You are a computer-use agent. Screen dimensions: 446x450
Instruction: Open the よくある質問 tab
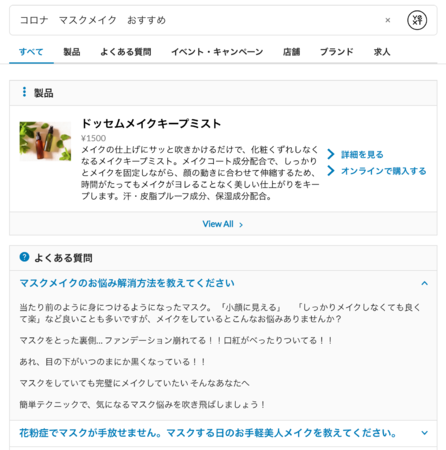tap(126, 52)
